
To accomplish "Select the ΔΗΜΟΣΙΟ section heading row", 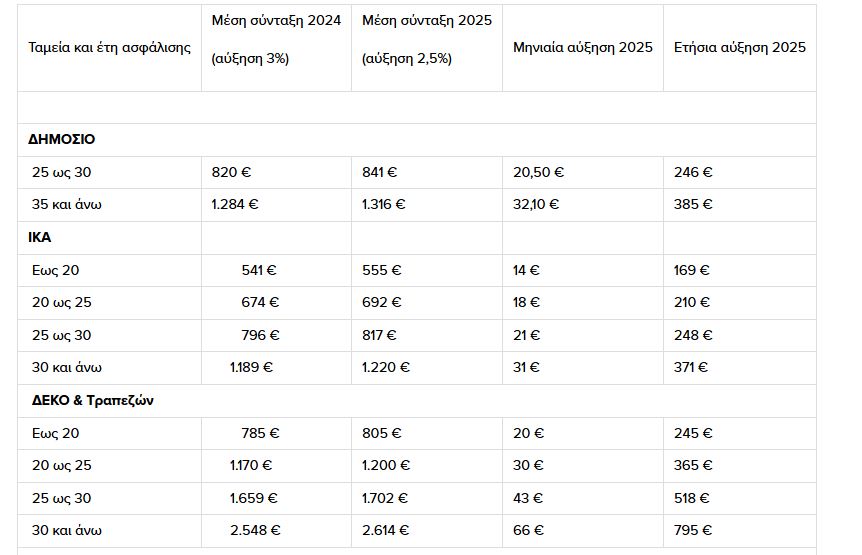I will click(x=417, y=140).
